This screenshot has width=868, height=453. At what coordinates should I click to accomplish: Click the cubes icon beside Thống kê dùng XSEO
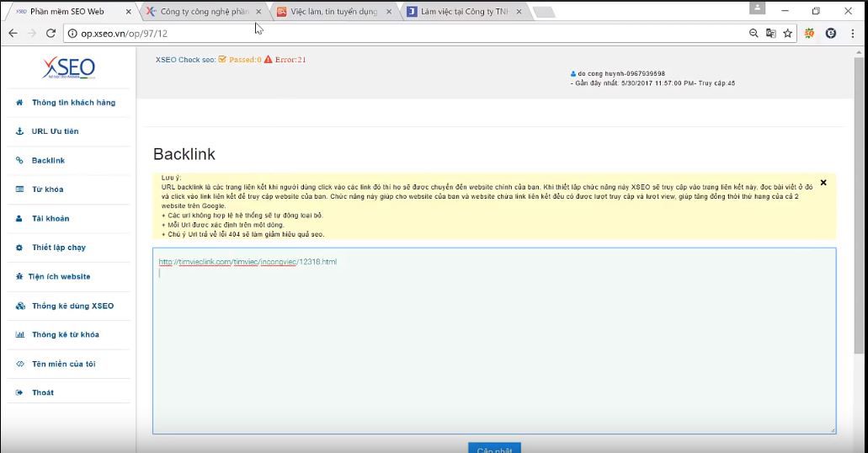coord(20,306)
